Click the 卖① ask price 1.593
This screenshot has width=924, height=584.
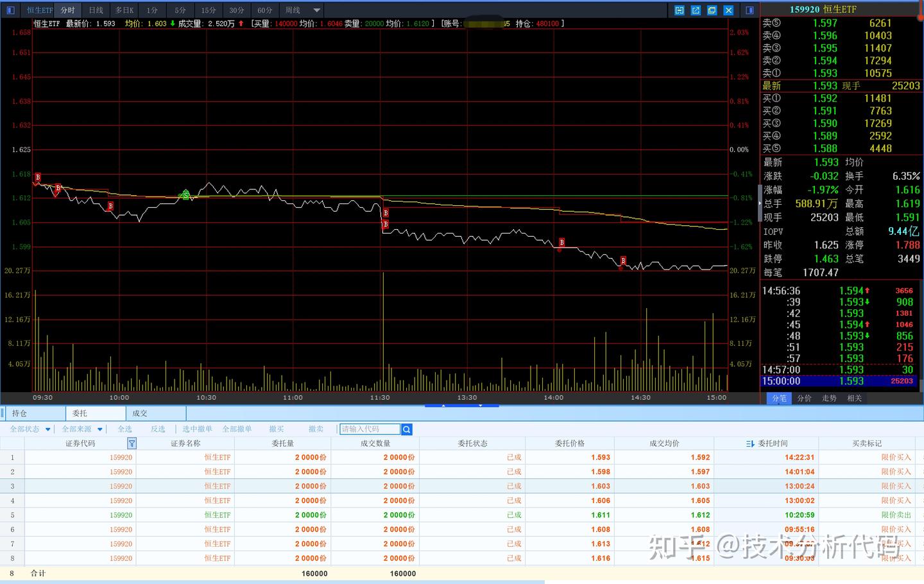point(825,73)
